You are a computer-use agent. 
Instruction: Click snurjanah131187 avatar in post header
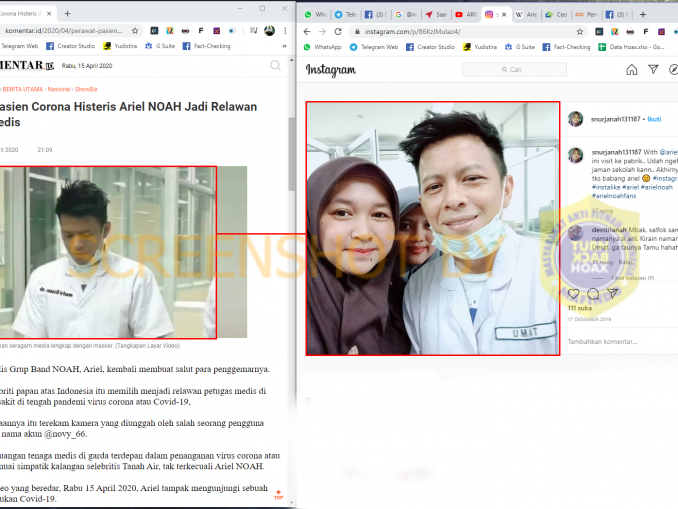(576, 119)
